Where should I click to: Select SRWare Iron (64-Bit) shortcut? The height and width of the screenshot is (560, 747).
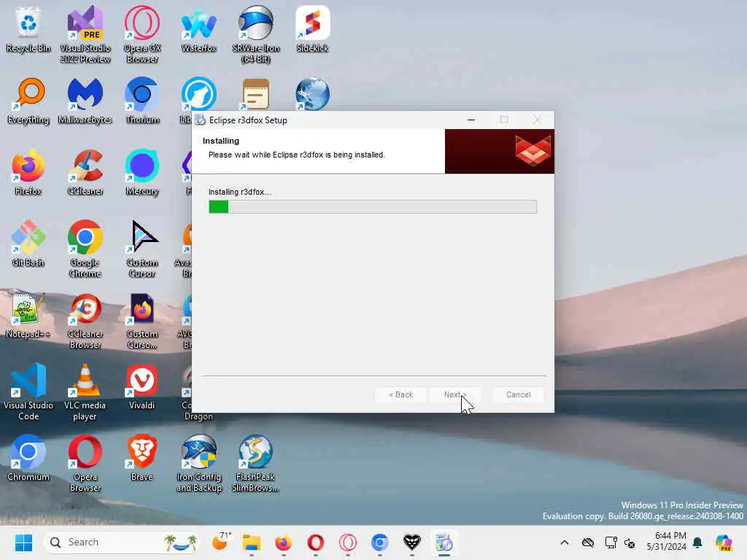click(x=256, y=34)
